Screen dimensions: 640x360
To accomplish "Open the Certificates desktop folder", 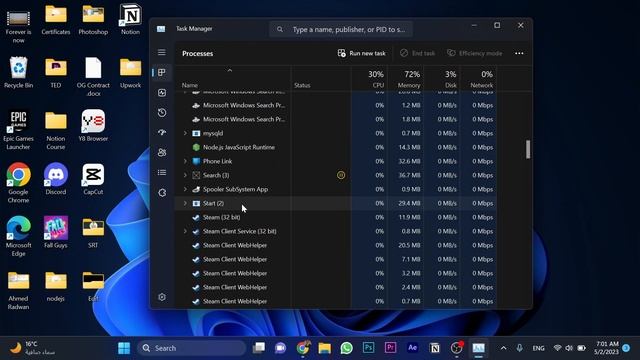I will coord(56,20).
